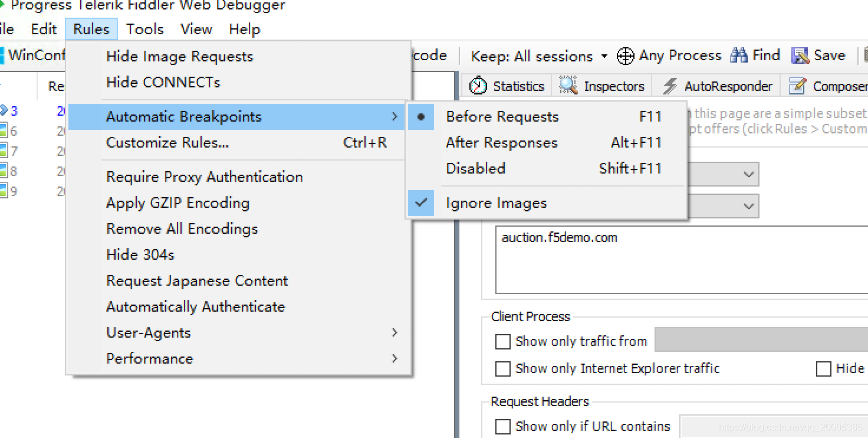This screenshot has width=868, height=438.
Task: Choose Hide CONNECTs from Rules menu
Action: tap(239, 83)
